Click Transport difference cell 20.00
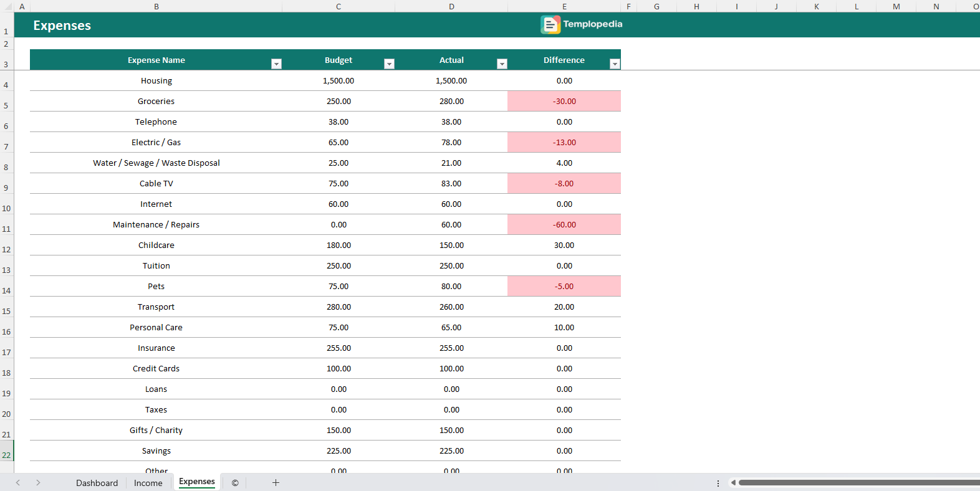980x491 pixels. point(564,307)
